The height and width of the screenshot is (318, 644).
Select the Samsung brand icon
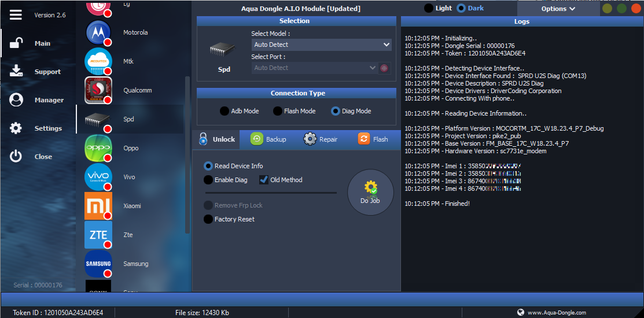click(x=98, y=264)
